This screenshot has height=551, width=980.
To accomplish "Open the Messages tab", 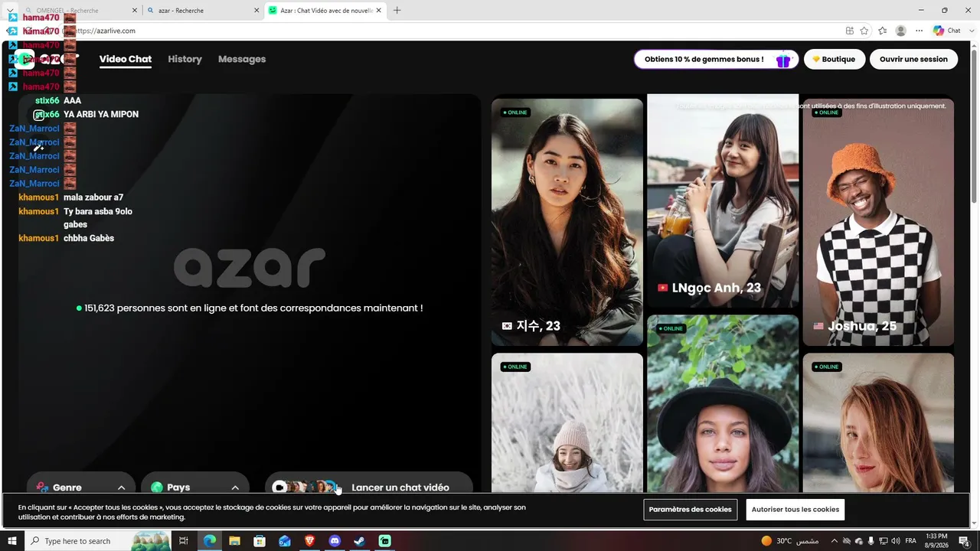I will (242, 59).
